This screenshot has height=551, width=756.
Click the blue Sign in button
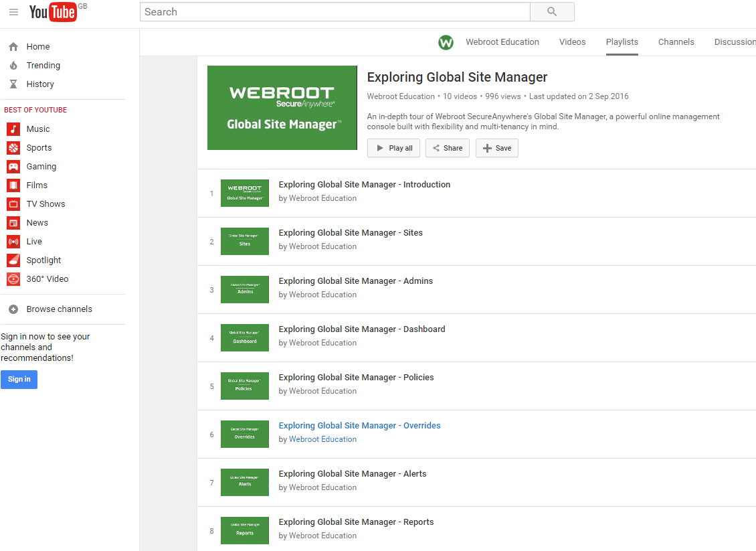tap(19, 379)
